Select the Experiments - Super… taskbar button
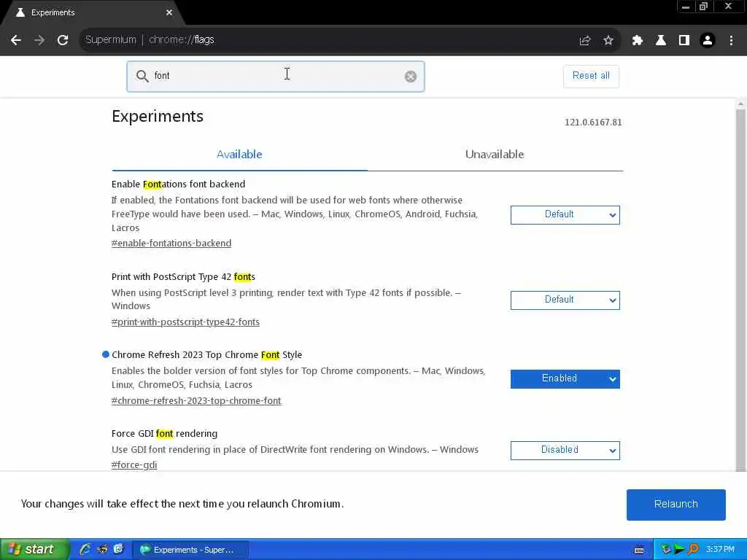Screen dimensions: 747x560 pos(190,550)
